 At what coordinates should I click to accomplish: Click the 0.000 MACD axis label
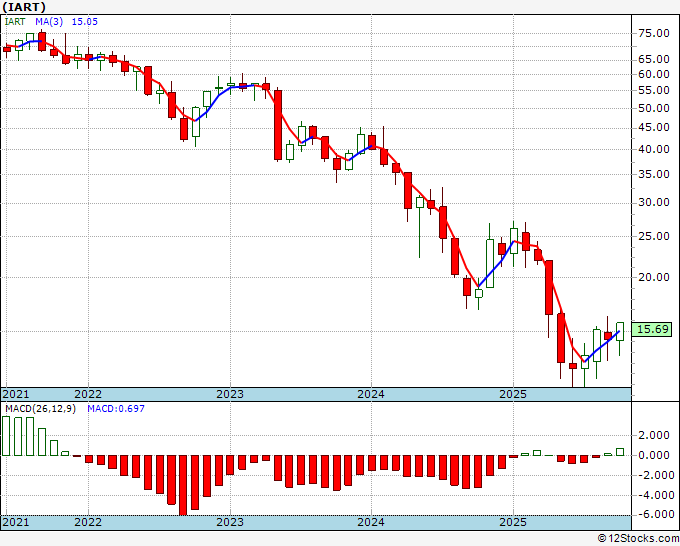654,455
